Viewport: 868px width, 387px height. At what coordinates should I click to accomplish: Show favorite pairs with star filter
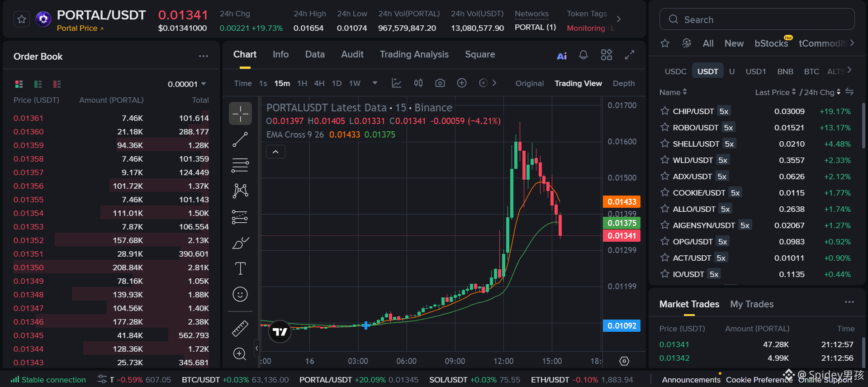click(x=665, y=43)
